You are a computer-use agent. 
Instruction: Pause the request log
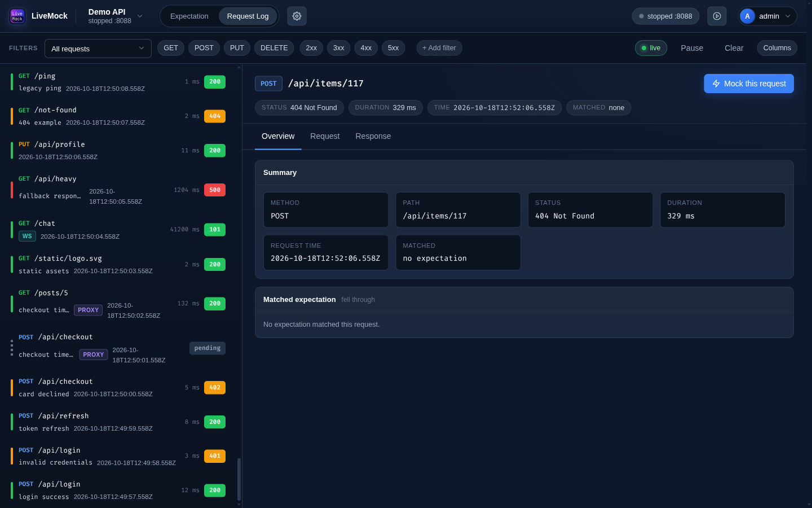coord(692,48)
